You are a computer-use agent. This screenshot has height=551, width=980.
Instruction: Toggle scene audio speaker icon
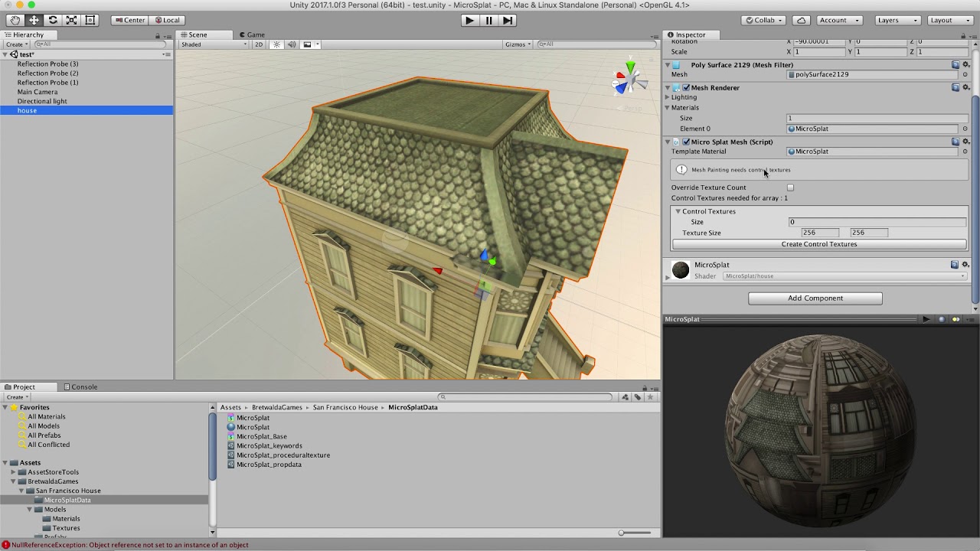click(x=292, y=44)
